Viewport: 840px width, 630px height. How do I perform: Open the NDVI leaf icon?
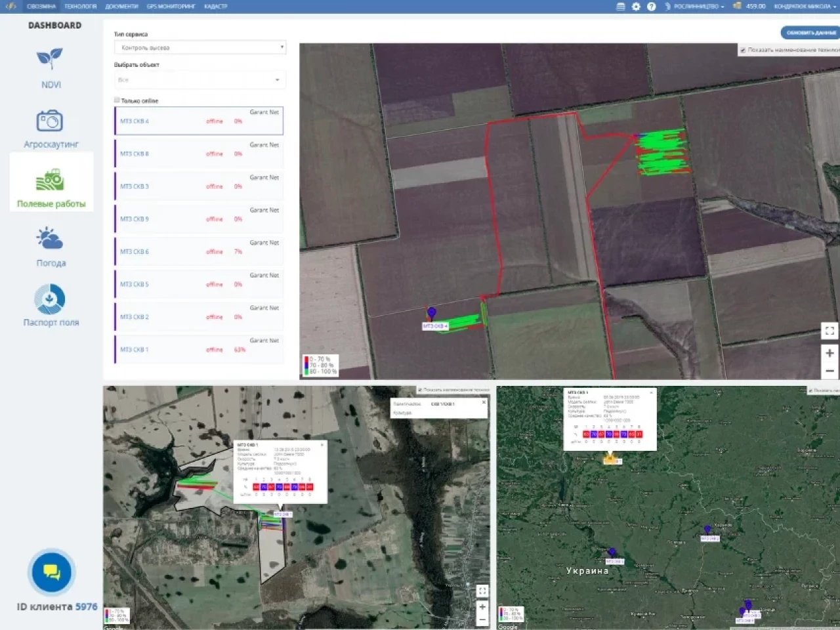pyautogui.click(x=50, y=59)
